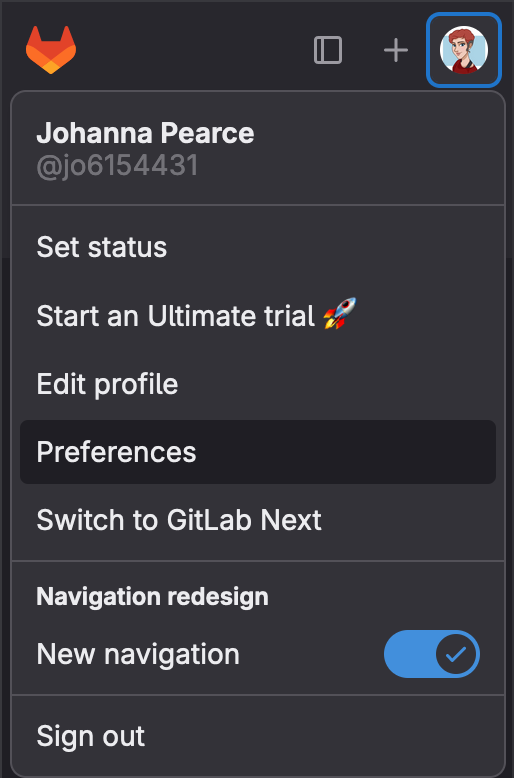This screenshot has width=514, height=778.
Task: Click the rocket emoji beside Ultimate trial
Action: pyautogui.click(x=340, y=314)
